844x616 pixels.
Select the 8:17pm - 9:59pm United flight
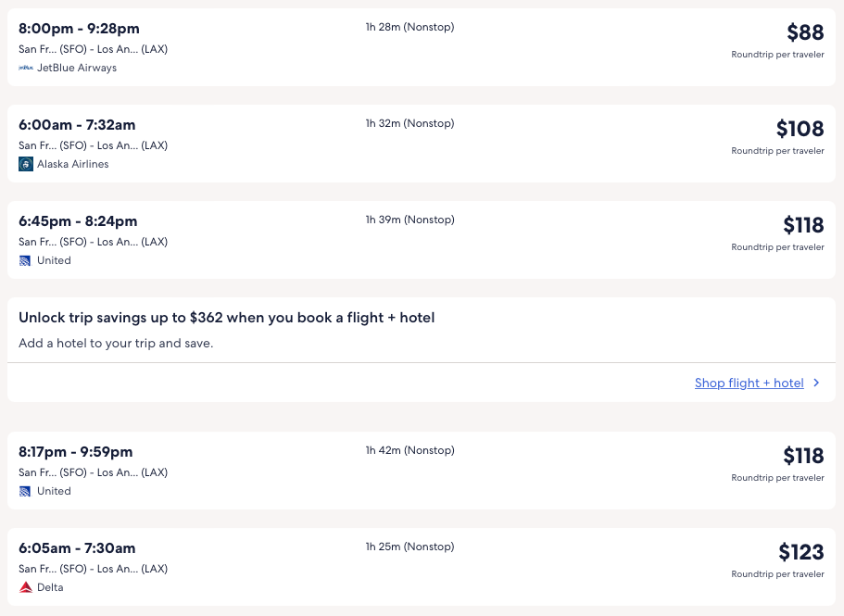click(76, 452)
